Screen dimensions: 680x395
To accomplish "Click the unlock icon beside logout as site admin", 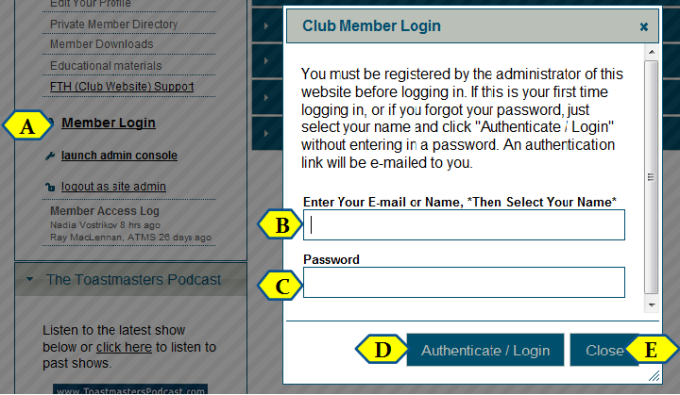I will point(50,187).
